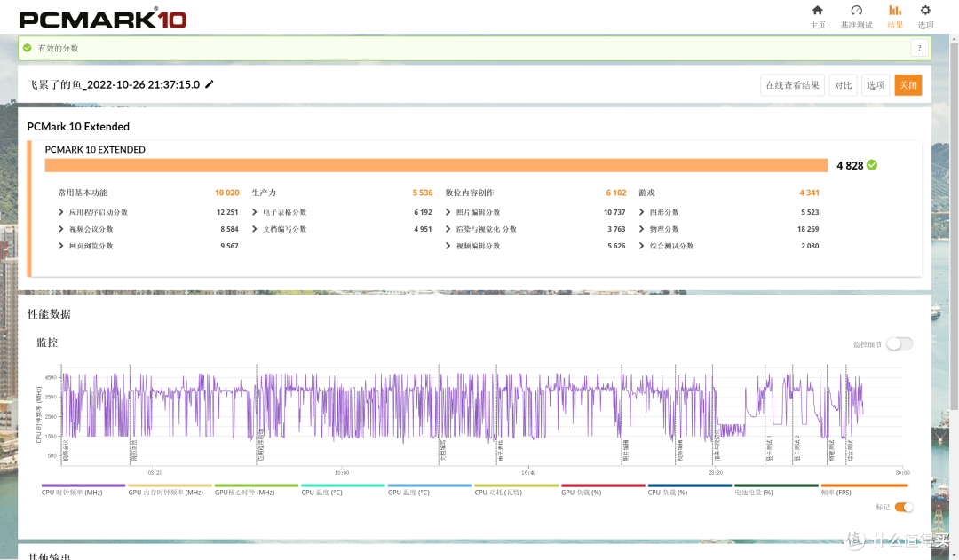
Task: Click the result name 飞累了的鱼_2022-10-26
Action: 114,84
